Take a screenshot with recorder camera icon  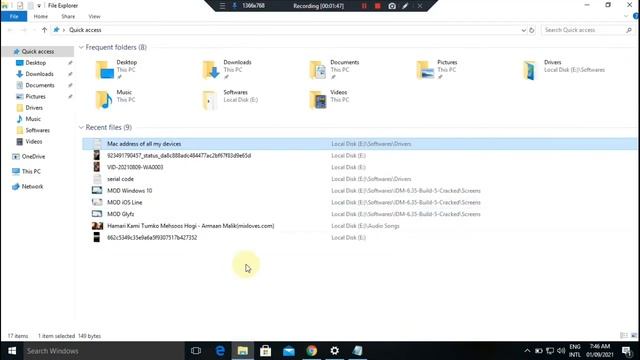point(392,6)
